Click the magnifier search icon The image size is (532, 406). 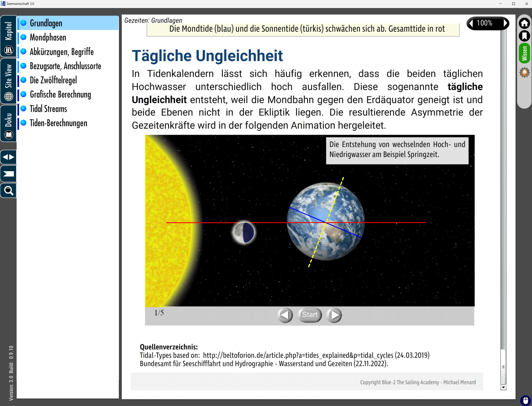pos(9,191)
